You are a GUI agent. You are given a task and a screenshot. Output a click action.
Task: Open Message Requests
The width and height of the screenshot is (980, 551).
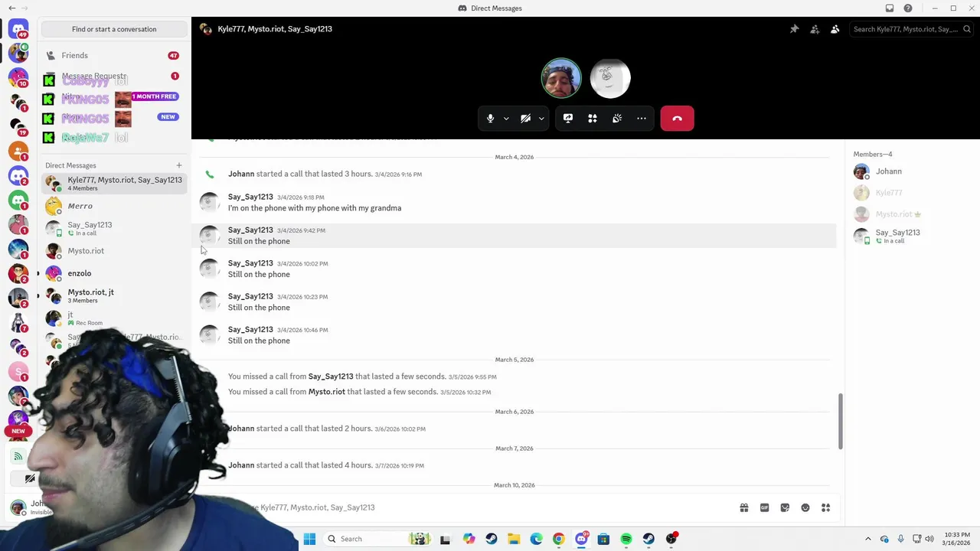pos(114,76)
